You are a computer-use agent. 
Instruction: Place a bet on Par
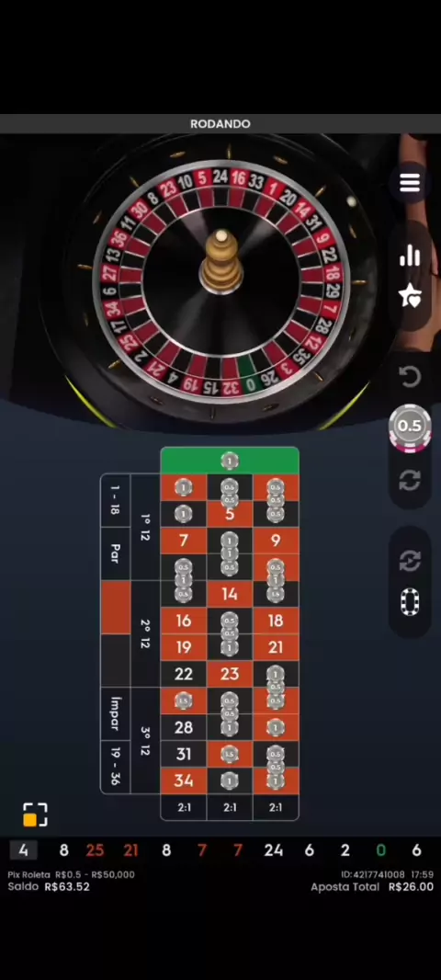116,553
